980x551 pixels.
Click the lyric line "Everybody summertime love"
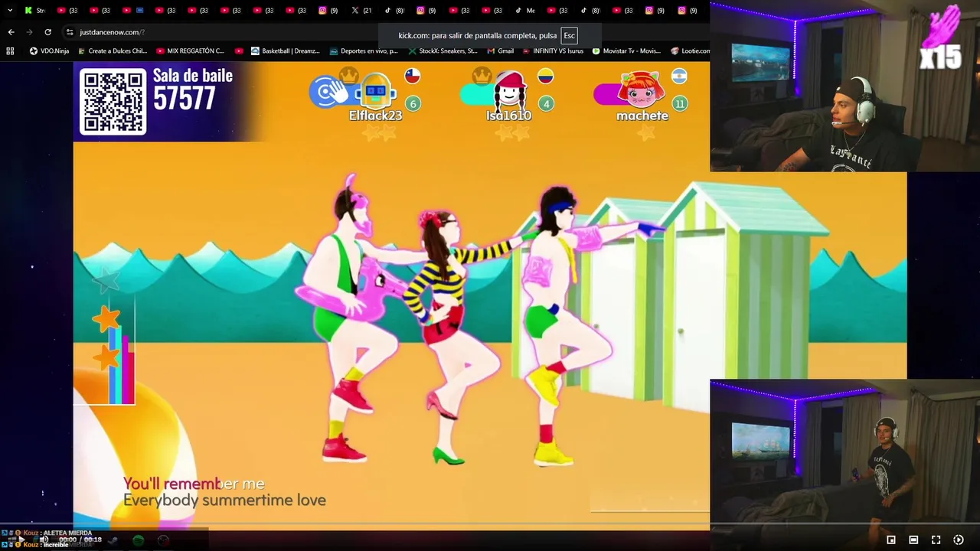click(x=224, y=500)
